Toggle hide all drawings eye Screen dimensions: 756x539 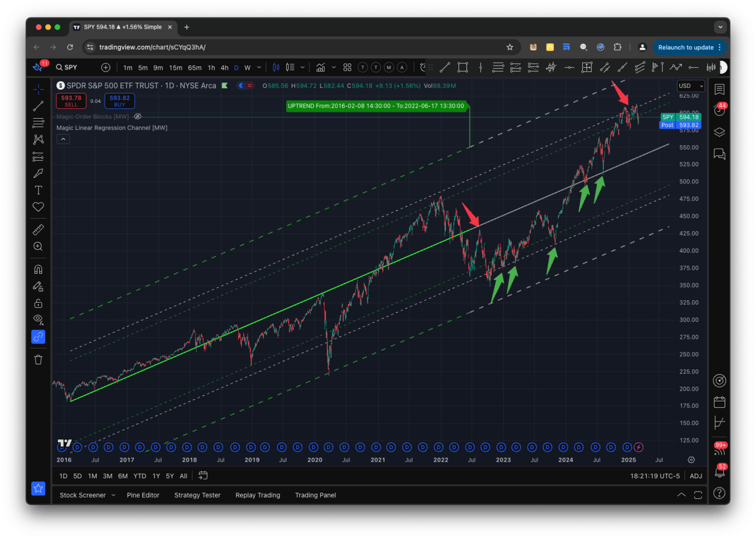point(39,320)
